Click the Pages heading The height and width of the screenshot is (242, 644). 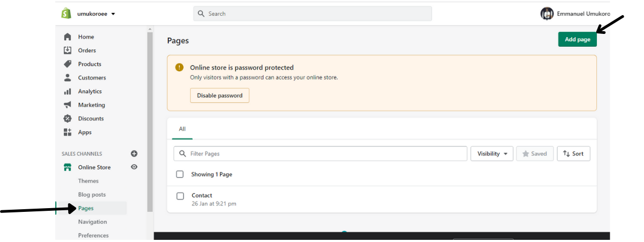tap(178, 41)
